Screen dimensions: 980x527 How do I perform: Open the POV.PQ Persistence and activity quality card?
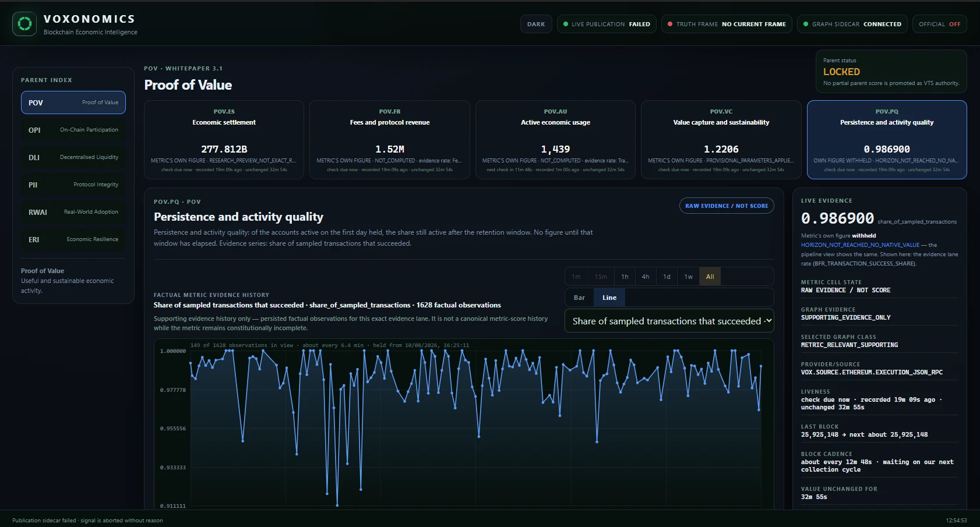pos(887,140)
